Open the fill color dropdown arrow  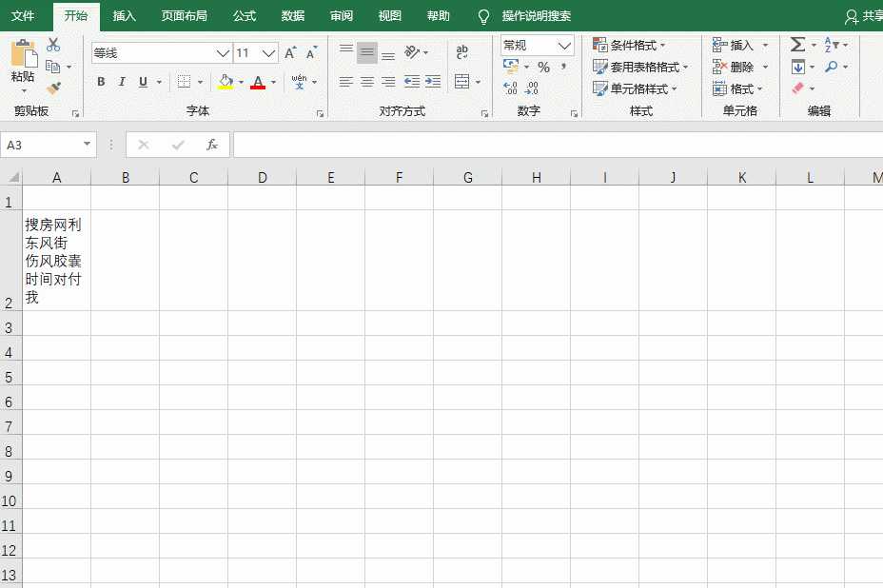click(241, 82)
